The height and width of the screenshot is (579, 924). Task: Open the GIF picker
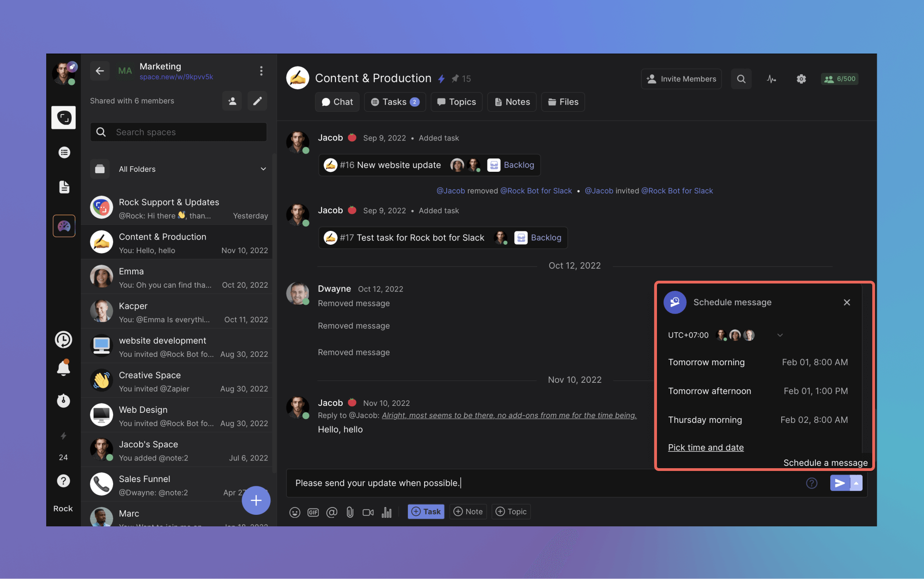pyautogui.click(x=313, y=512)
